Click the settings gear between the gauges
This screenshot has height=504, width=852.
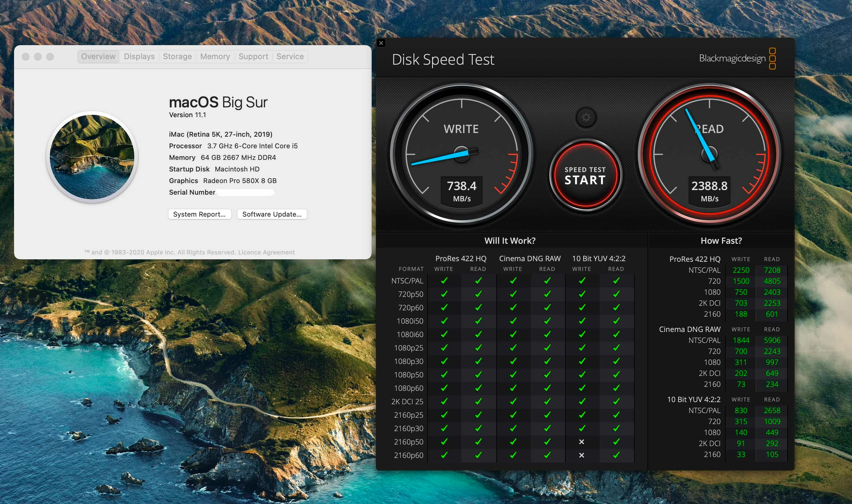tap(586, 117)
